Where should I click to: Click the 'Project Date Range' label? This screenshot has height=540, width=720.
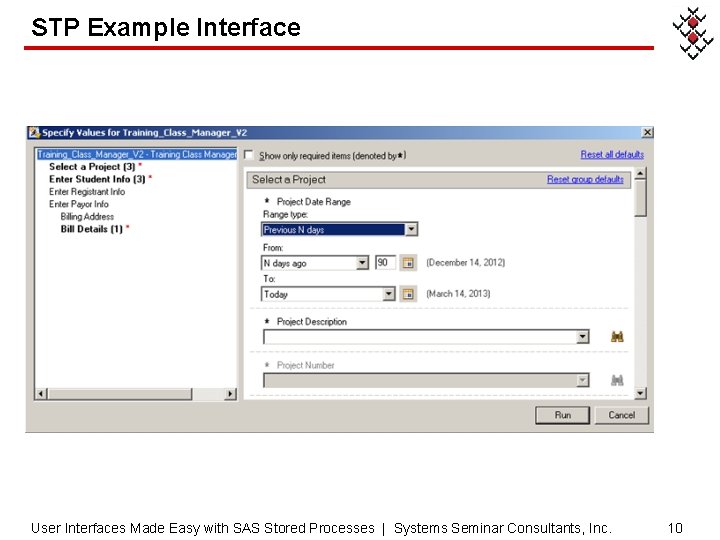pos(314,202)
